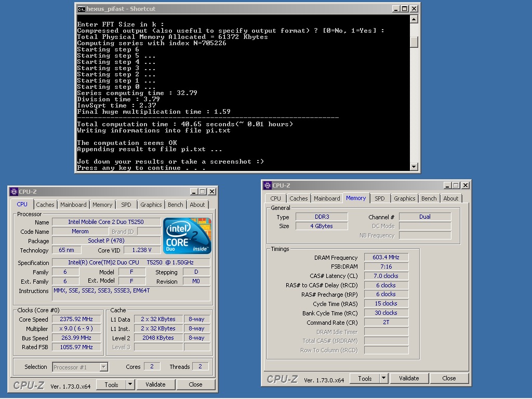This screenshot has width=532, height=399.
Task: Open About tab in right CPU-Z window
Action: click(450, 198)
